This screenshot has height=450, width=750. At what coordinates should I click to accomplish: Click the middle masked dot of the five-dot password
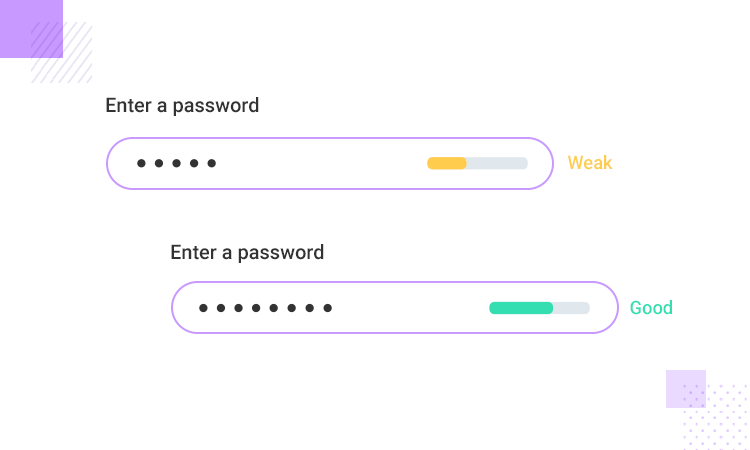[176, 163]
